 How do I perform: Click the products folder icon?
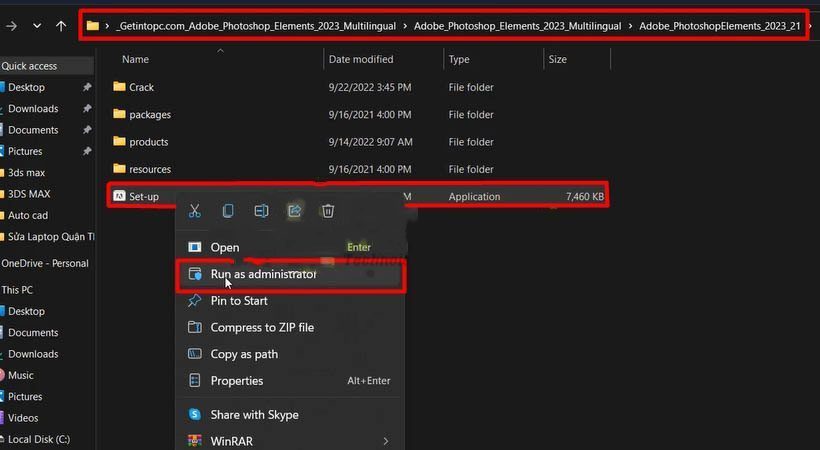point(119,141)
